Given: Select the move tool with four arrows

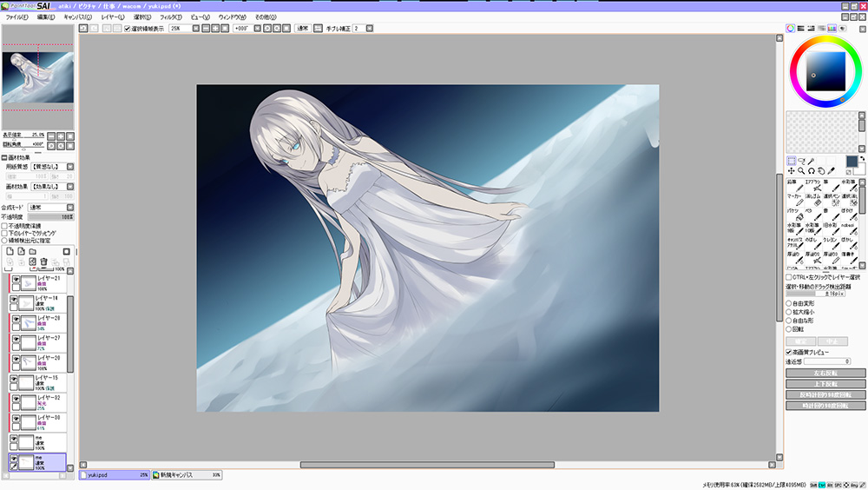Looking at the screenshot, I should pos(792,171).
